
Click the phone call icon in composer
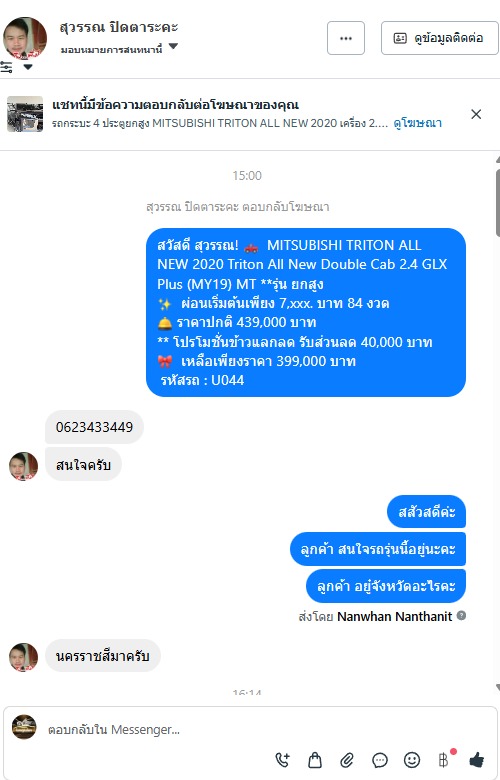(x=282, y=760)
